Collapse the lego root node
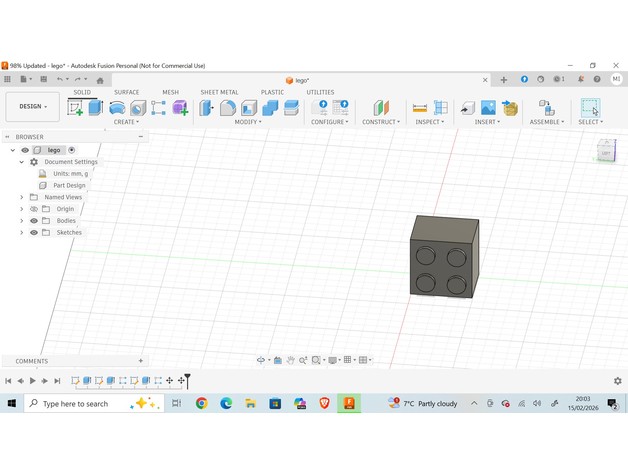 13,150
